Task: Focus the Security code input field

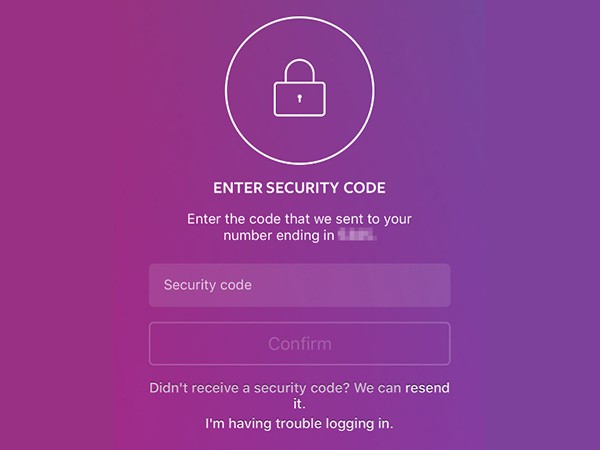Action: 300,285
